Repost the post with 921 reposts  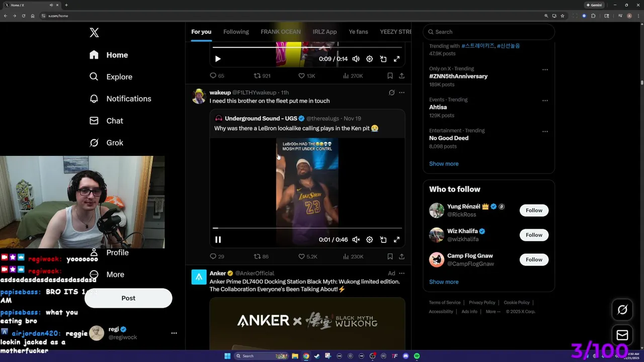[262, 76]
